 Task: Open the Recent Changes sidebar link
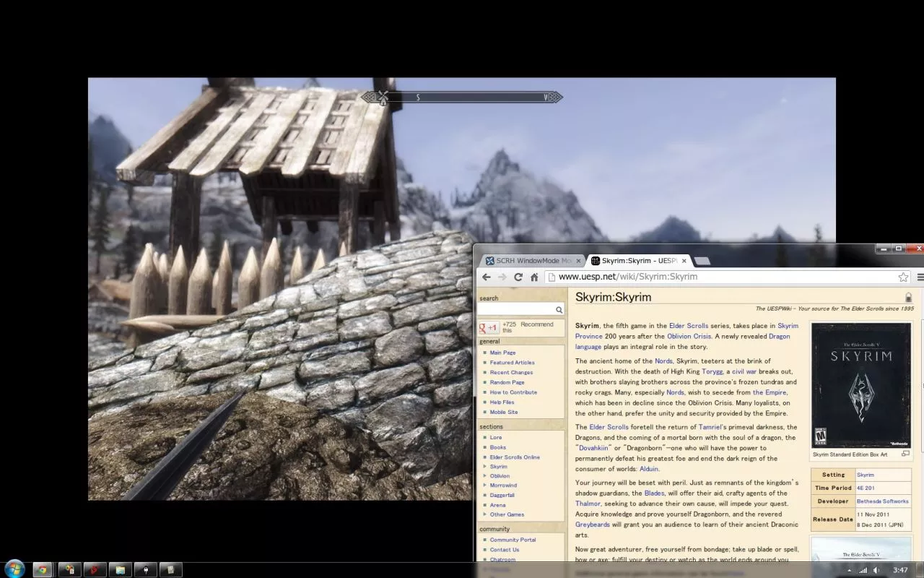(x=511, y=373)
